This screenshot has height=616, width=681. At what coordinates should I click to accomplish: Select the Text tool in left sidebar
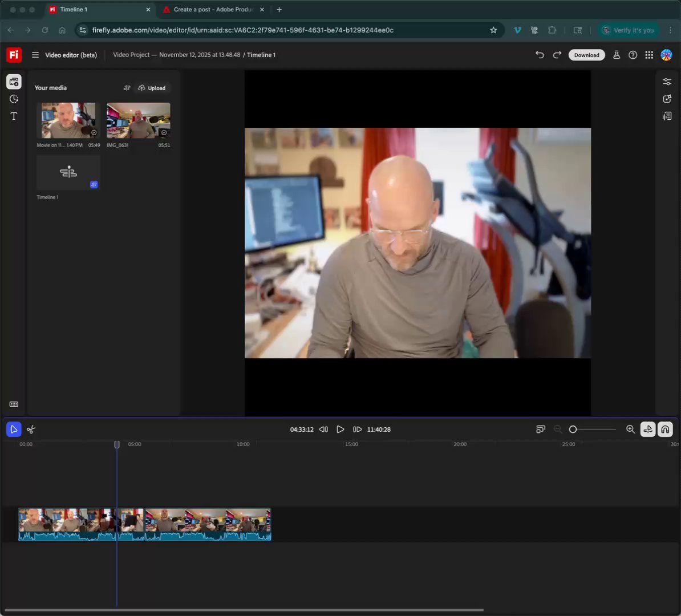[x=14, y=116]
